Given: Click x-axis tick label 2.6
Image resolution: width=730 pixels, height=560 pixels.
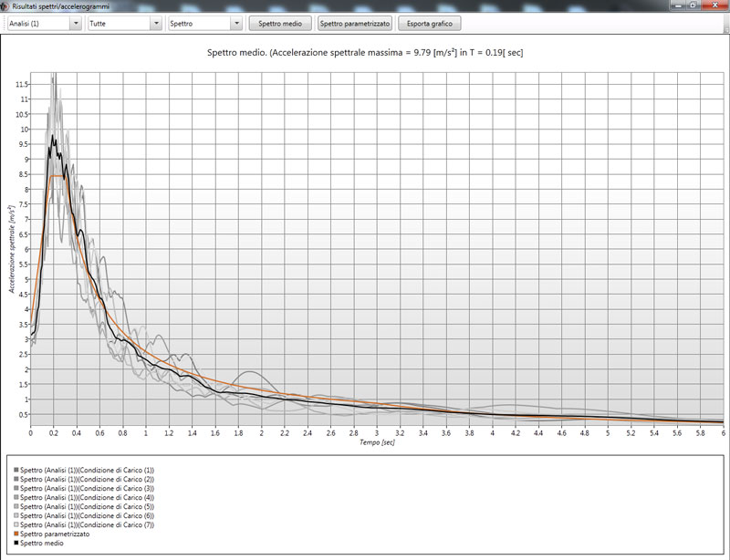Looking at the screenshot, I should pyautogui.click(x=330, y=433).
